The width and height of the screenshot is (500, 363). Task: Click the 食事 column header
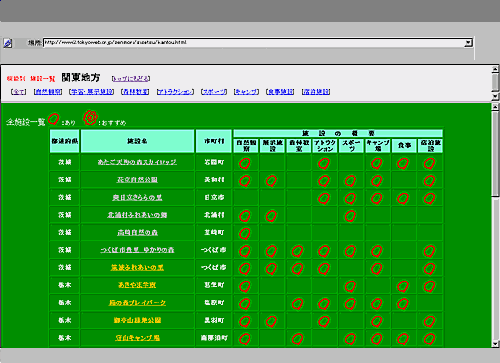pyautogui.click(x=404, y=146)
